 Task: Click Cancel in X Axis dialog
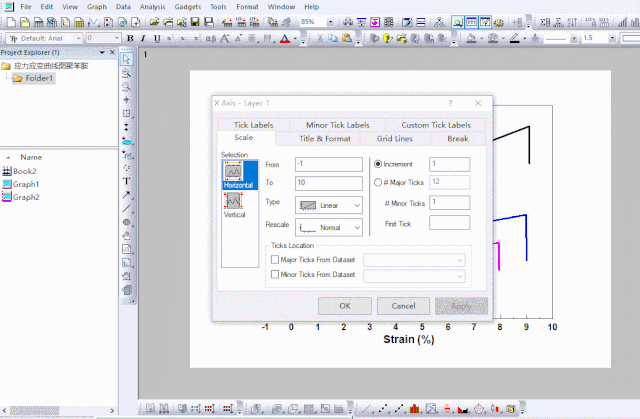coord(403,306)
